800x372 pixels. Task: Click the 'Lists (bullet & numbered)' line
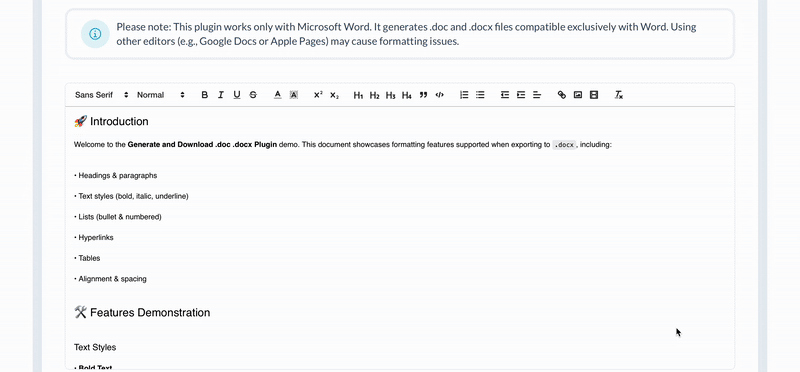pos(118,217)
